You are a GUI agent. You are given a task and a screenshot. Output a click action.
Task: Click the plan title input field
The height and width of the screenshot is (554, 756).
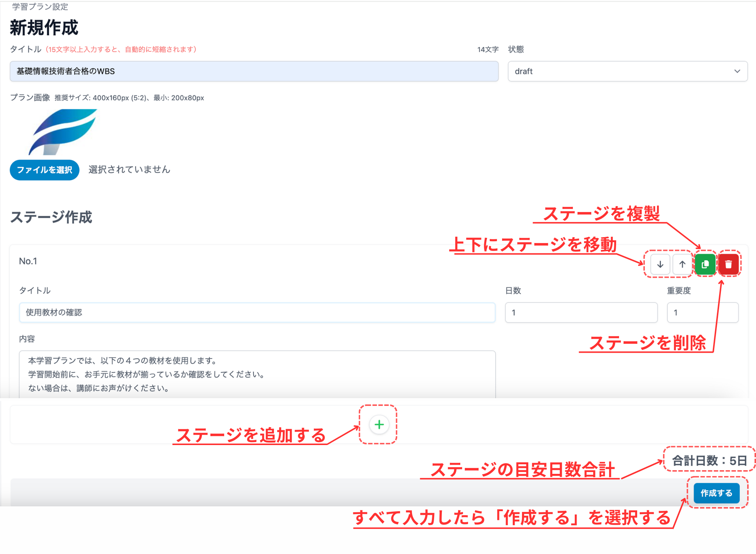point(254,71)
